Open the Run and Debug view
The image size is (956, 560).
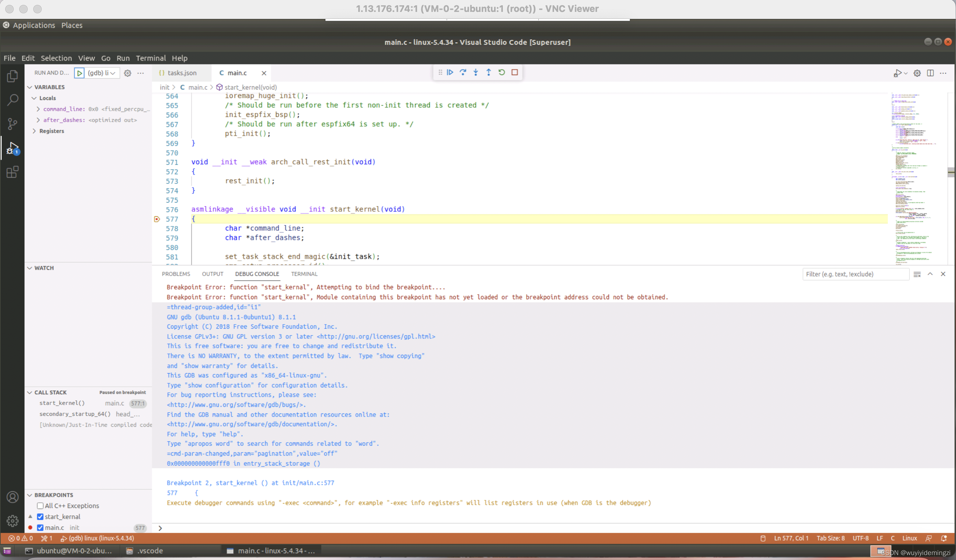(12, 148)
